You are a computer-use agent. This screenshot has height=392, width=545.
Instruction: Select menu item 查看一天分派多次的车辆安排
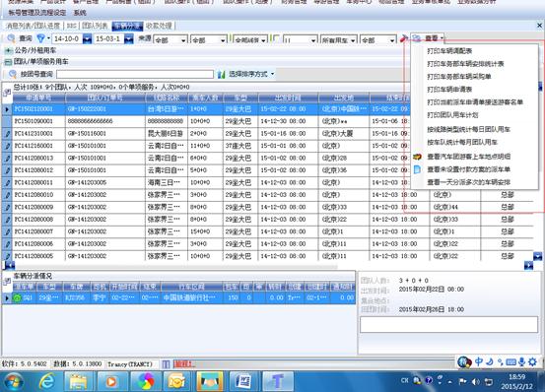[468, 182]
